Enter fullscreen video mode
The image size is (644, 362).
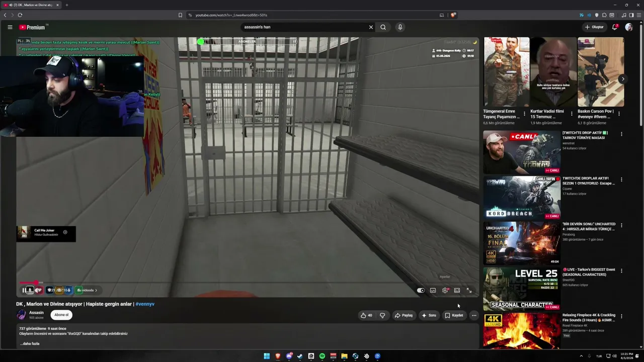(469, 290)
